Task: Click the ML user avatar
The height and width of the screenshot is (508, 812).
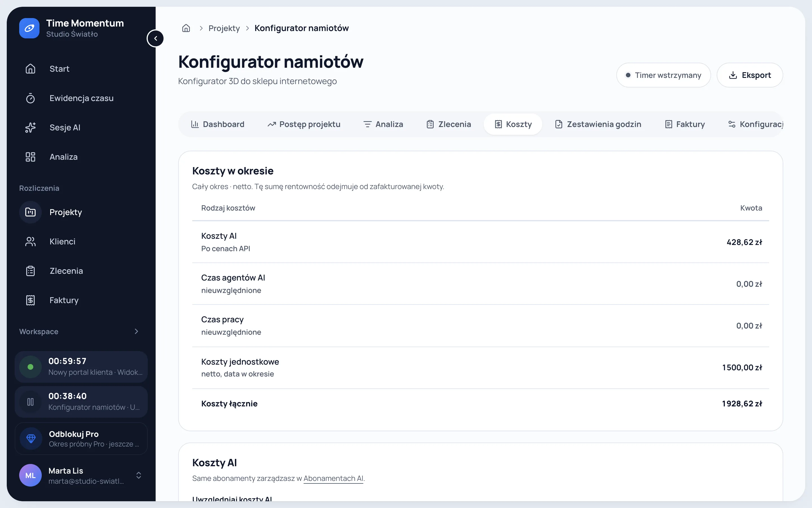Action: tap(30, 475)
